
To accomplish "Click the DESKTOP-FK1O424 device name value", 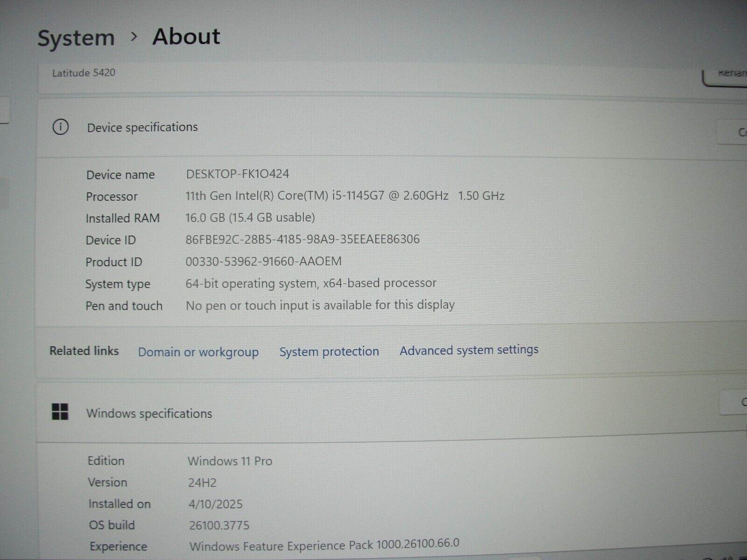I will (x=237, y=174).
